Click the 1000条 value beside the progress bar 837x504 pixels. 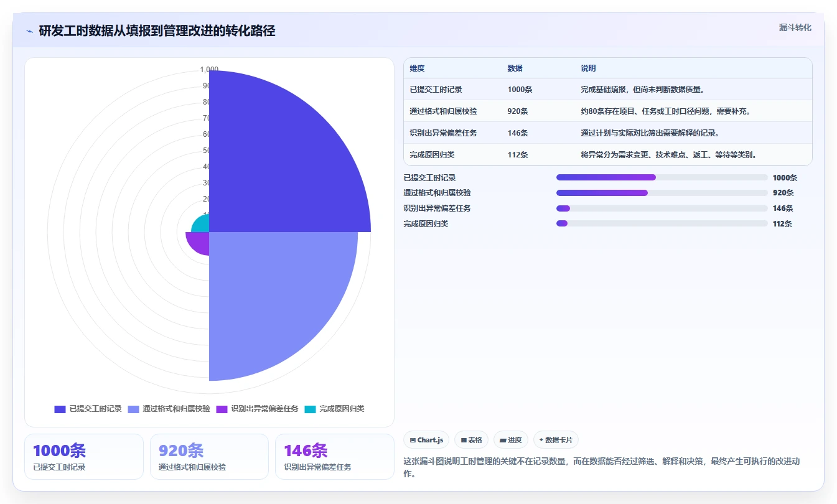point(785,178)
